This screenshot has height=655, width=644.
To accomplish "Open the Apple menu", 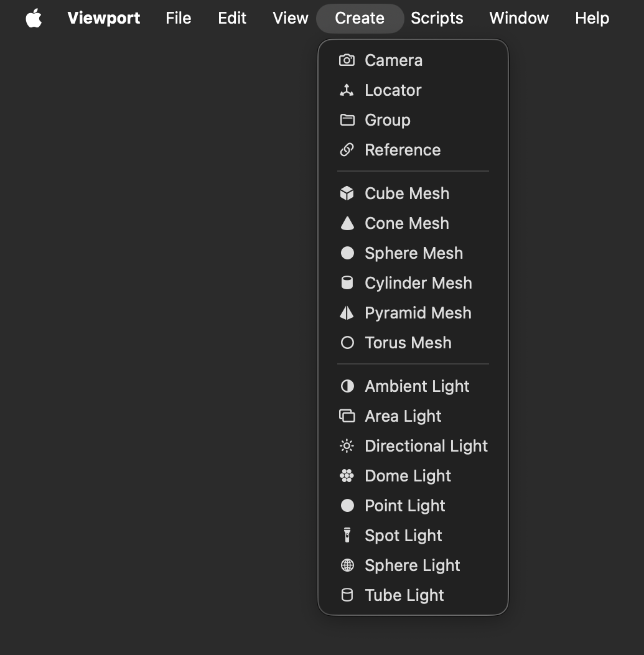I will [34, 18].
